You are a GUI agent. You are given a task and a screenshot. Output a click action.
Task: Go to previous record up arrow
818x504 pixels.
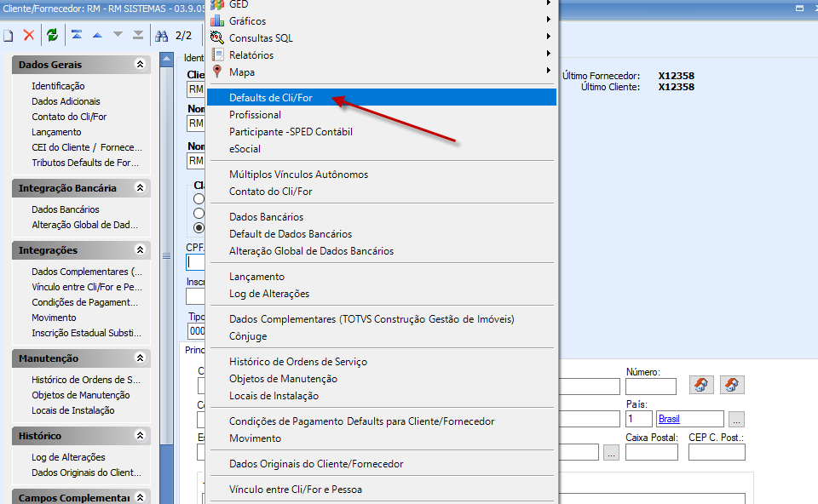97,36
